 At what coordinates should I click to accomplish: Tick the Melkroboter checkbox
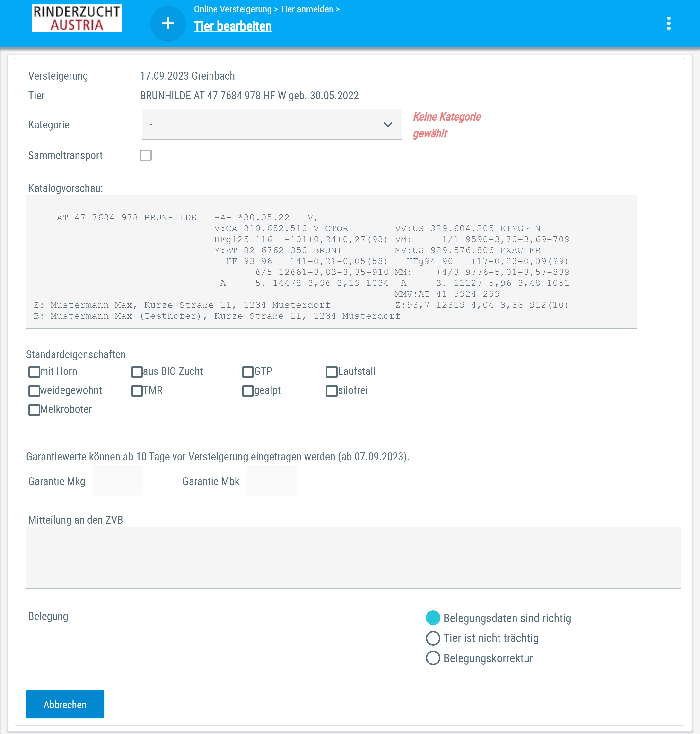(x=34, y=410)
